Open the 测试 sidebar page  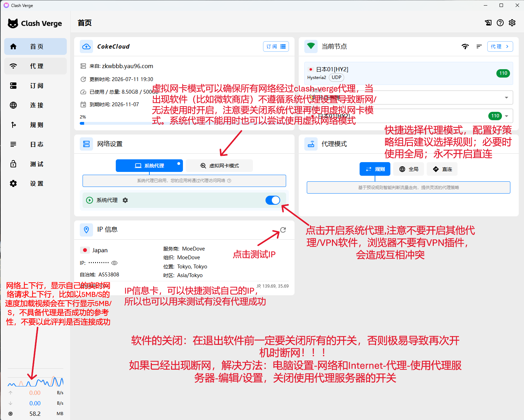[x=35, y=164]
